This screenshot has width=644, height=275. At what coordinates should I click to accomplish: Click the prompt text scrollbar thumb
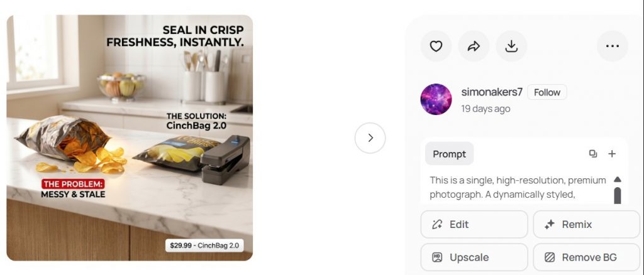click(x=618, y=195)
